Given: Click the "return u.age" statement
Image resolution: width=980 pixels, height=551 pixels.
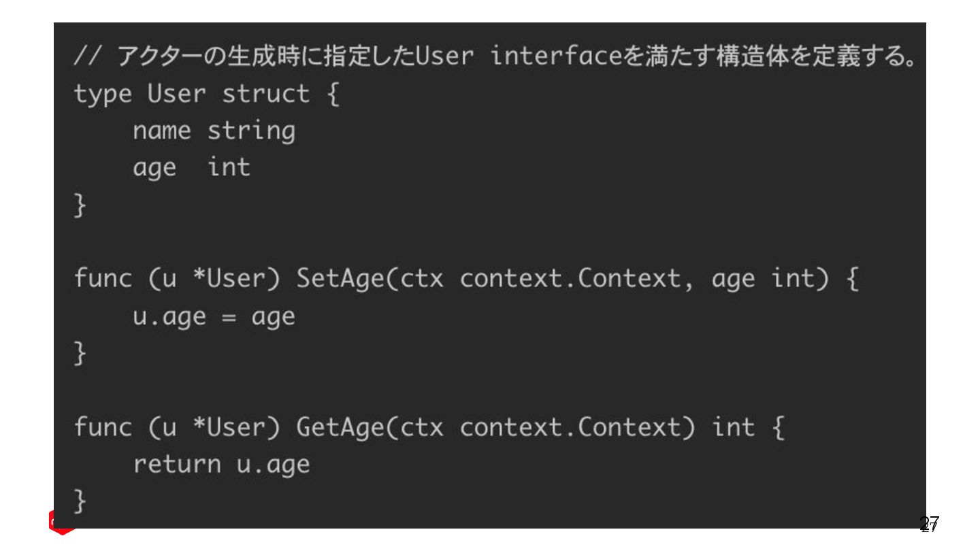Looking at the screenshot, I should coord(221,465).
